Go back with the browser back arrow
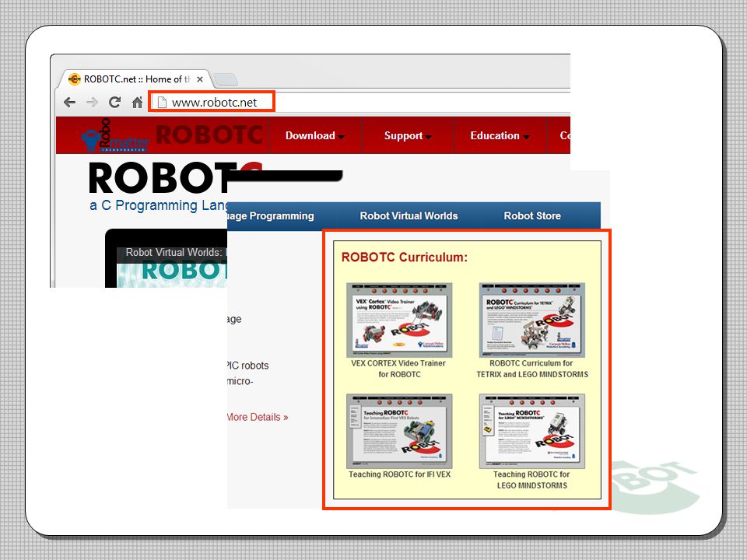The height and width of the screenshot is (560, 747). (x=69, y=102)
